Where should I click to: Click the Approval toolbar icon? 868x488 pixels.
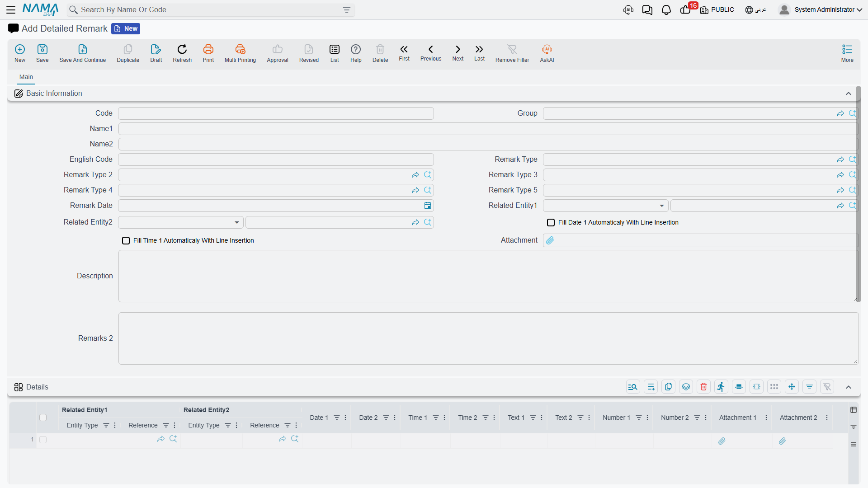click(x=278, y=53)
